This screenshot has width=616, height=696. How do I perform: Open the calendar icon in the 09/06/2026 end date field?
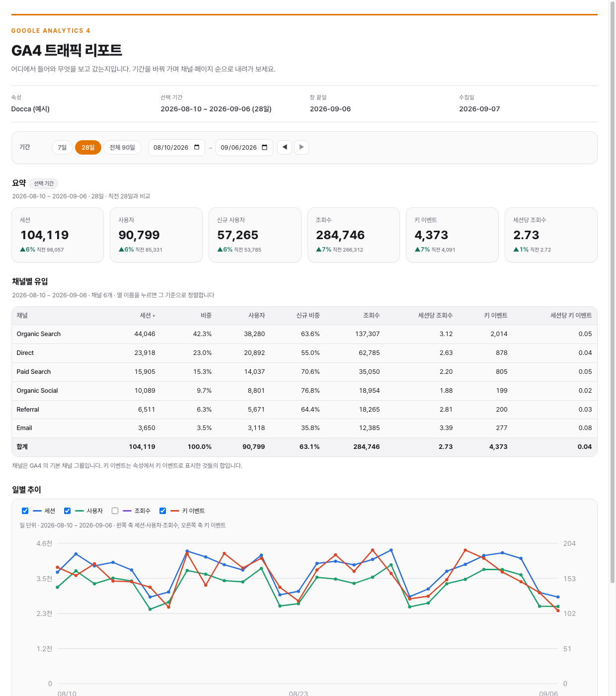(x=265, y=147)
